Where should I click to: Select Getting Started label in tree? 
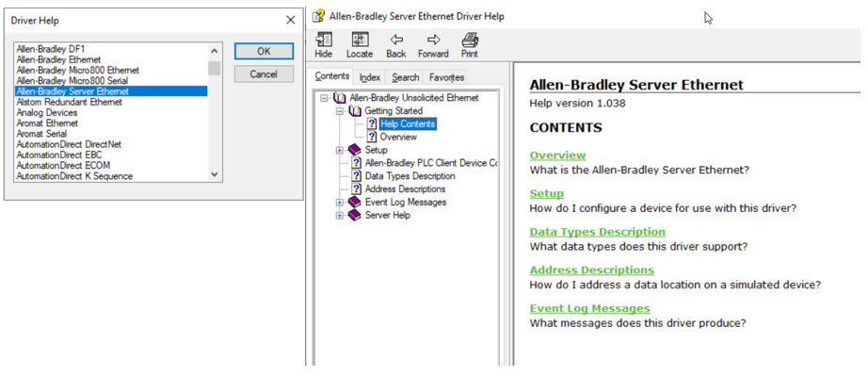[x=393, y=111]
